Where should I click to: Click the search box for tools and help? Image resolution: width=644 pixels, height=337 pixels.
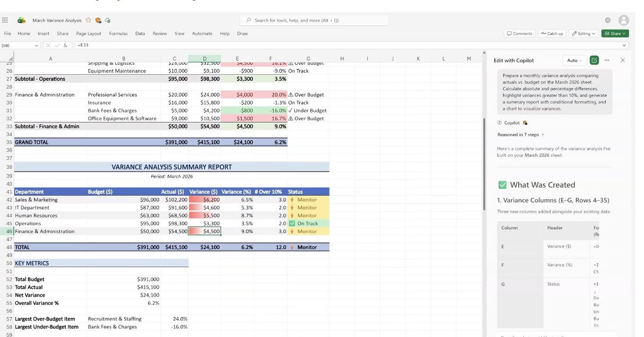point(315,20)
